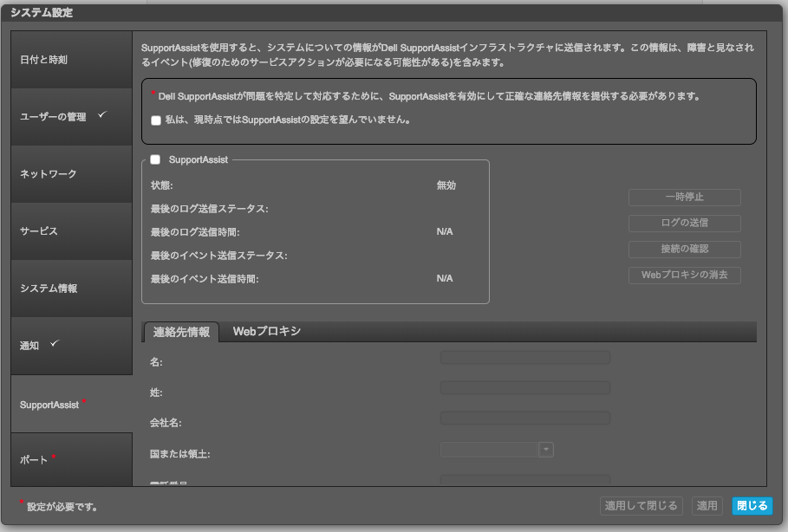Switch to the Webプロキシ tab
The image size is (788, 532).
(x=267, y=332)
